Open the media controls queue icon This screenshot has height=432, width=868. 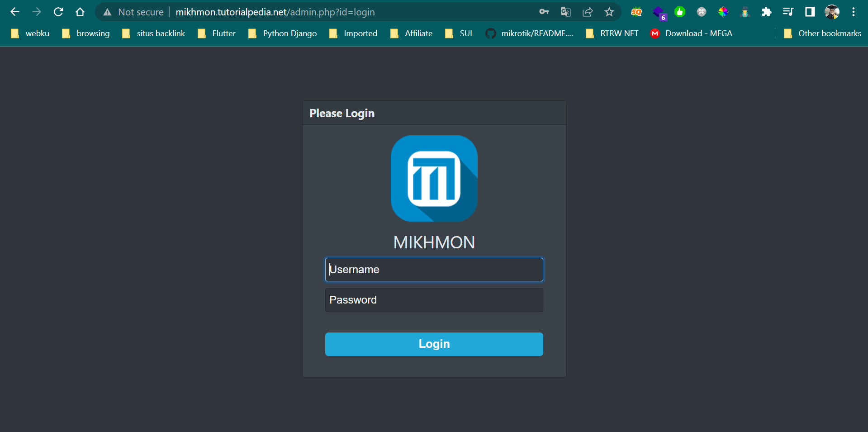[788, 12]
